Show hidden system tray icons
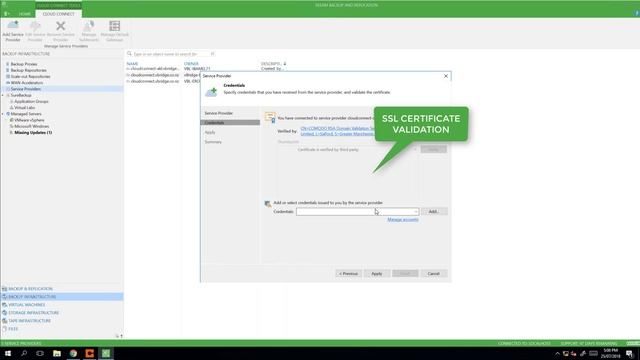Image resolution: width=640 pixels, height=360 pixels. tap(557, 353)
